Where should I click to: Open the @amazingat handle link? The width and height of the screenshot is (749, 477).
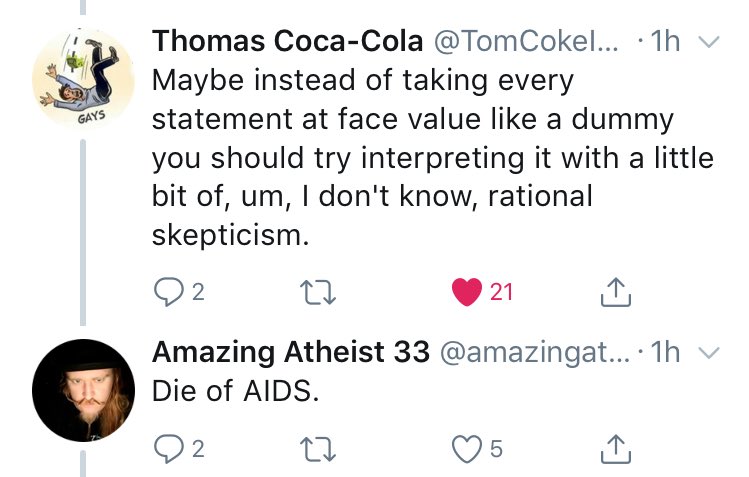coord(533,352)
